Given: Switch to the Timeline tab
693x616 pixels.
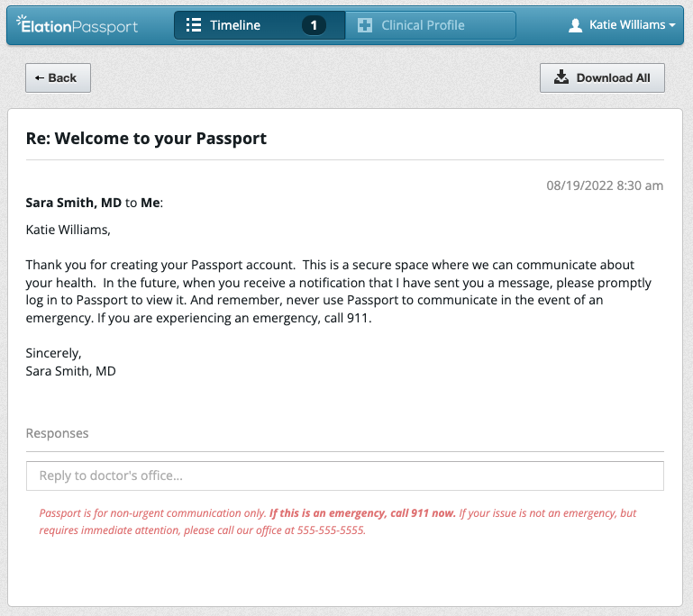Looking at the screenshot, I should 260,25.
